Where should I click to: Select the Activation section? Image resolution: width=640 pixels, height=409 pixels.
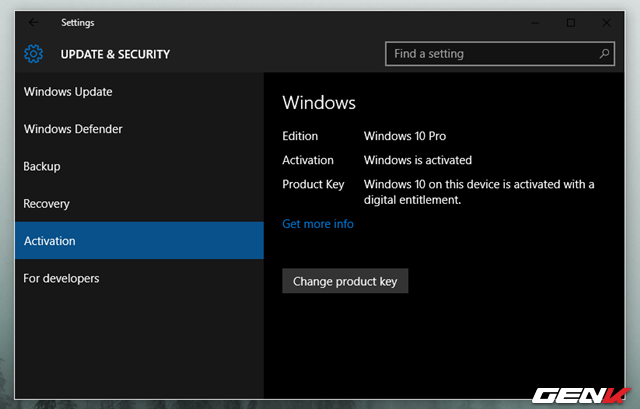[x=139, y=240]
